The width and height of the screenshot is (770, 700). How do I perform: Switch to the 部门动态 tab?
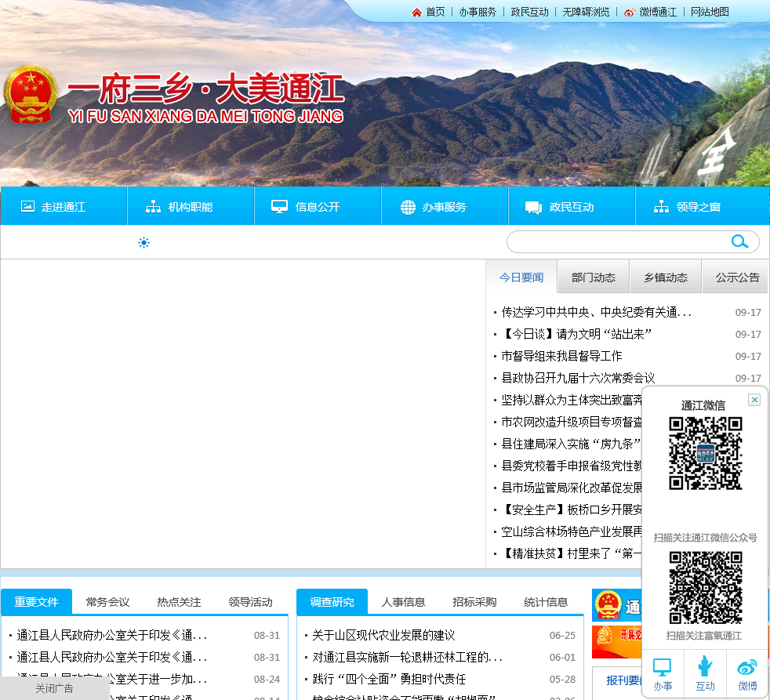594,277
